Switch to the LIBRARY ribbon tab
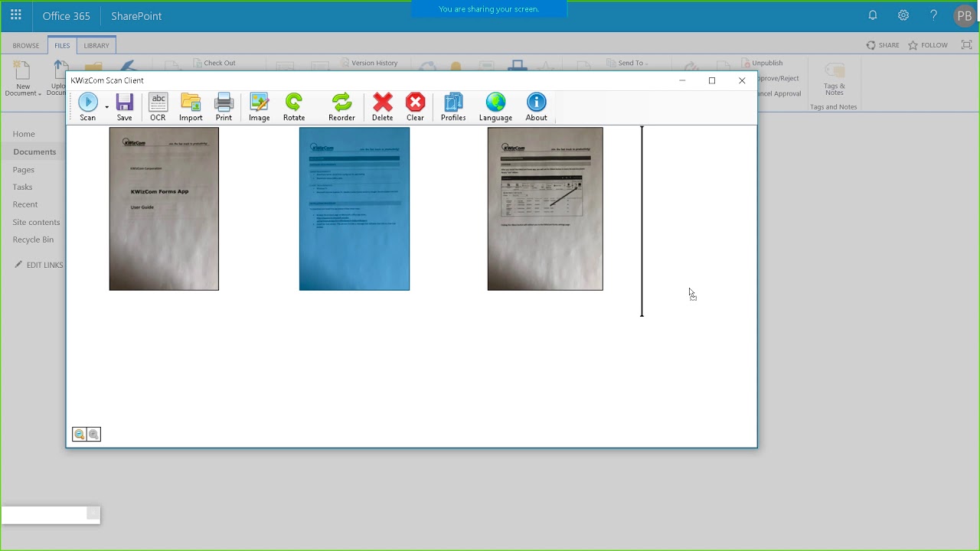980x551 pixels. coord(96,45)
